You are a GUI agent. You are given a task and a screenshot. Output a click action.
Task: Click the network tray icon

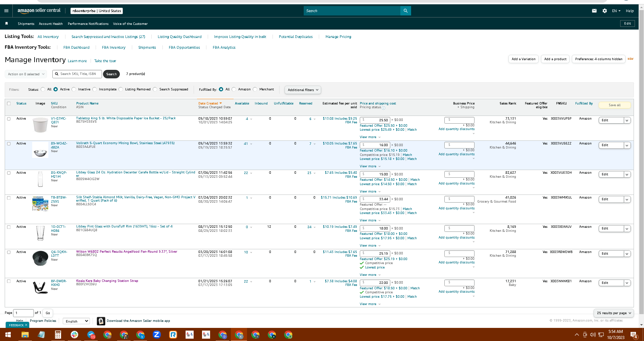(x=601, y=335)
